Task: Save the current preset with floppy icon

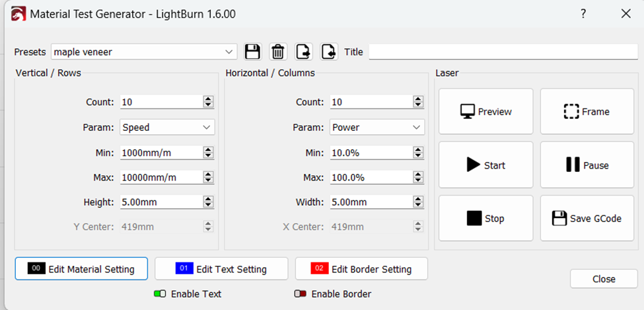Action: tap(252, 52)
